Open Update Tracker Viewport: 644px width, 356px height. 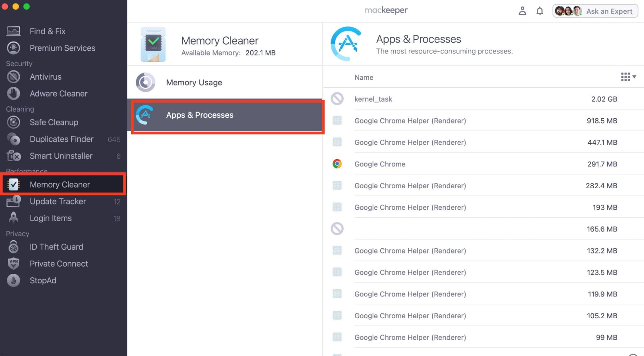click(58, 201)
